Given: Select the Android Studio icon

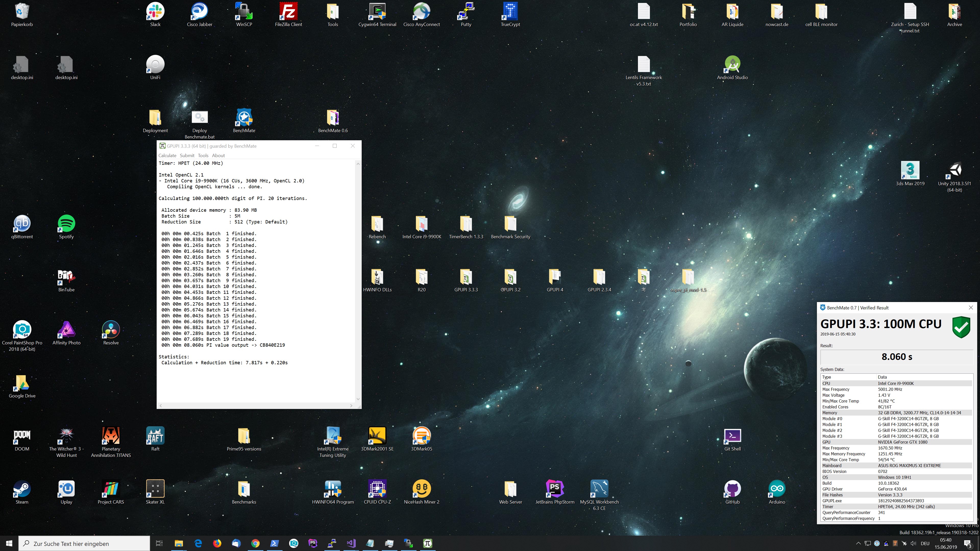Looking at the screenshot, I should point(732,68).
